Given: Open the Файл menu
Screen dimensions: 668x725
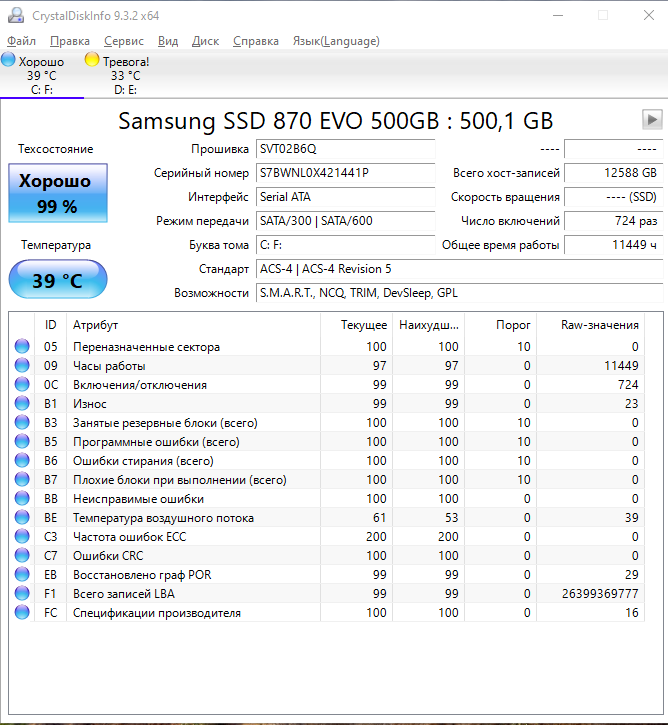Looking at the screenshot, I should (x=21, y=41).
